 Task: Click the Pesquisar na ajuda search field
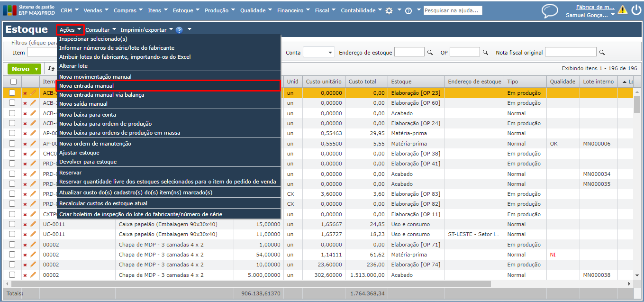(453, 10)
